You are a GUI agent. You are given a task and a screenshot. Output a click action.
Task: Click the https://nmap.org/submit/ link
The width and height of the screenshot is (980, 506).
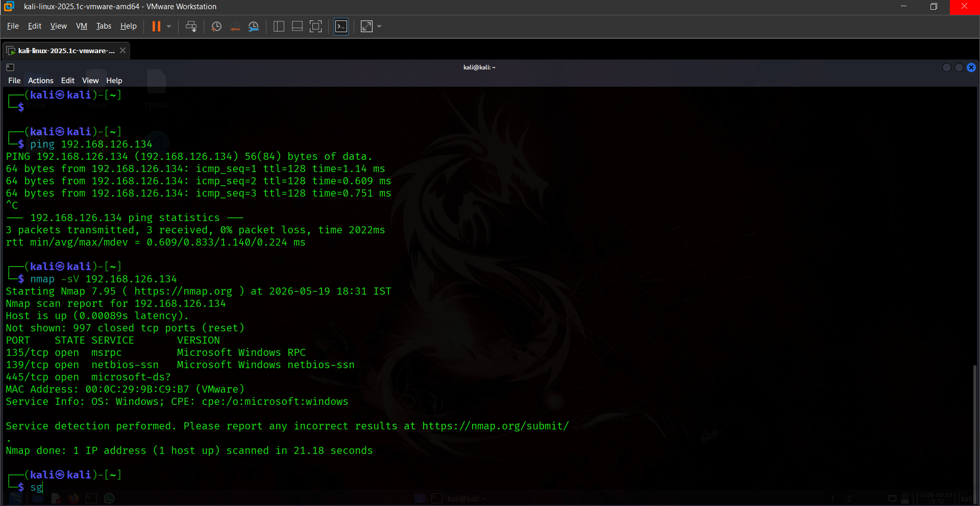[495, 426]
